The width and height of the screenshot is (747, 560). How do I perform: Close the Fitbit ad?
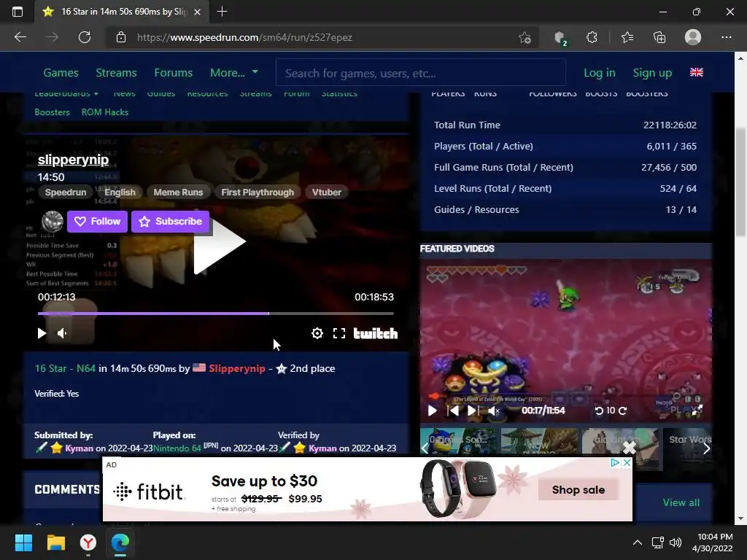pos(627,462)
